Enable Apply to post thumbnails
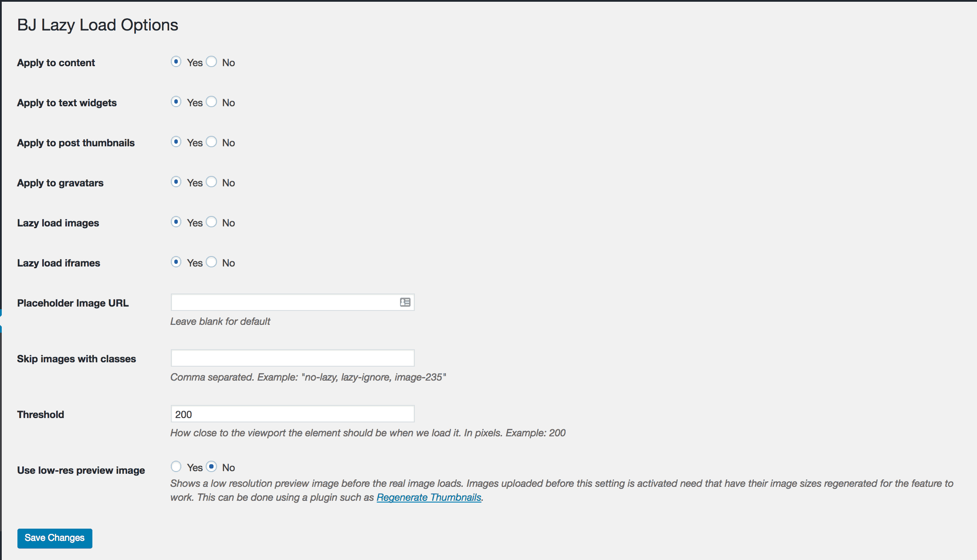This screenshot has height=560, width=977. coord(176,142)
